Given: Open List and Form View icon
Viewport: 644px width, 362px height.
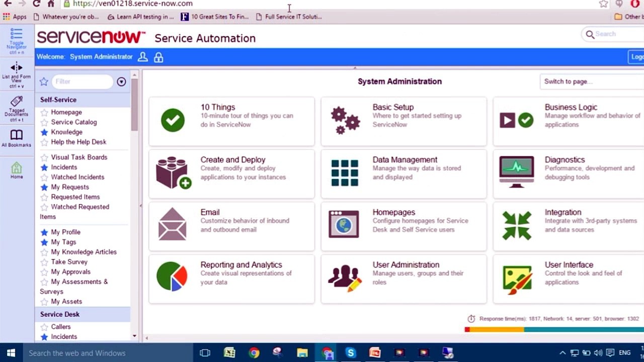Looking at the screenshot, I should point(17,67).
